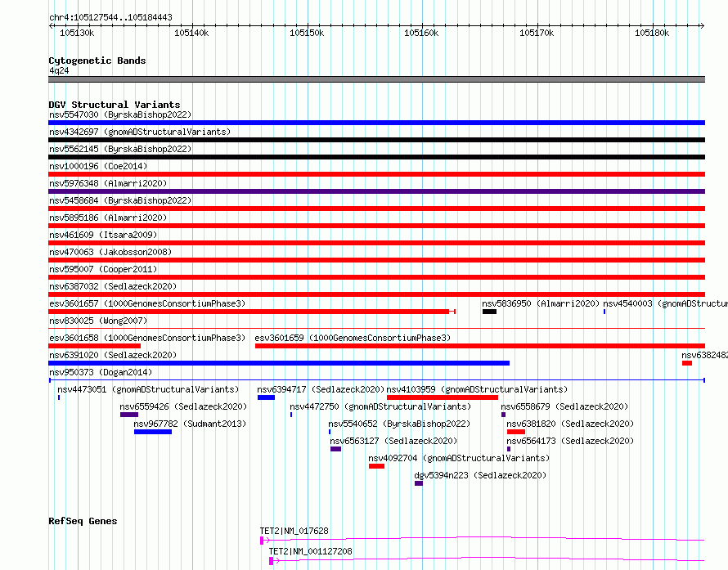The height and width of the screenshot is (570, 728).
Task: Click the 4q24 cytogenetic band bar
Action: click(376, 79)
